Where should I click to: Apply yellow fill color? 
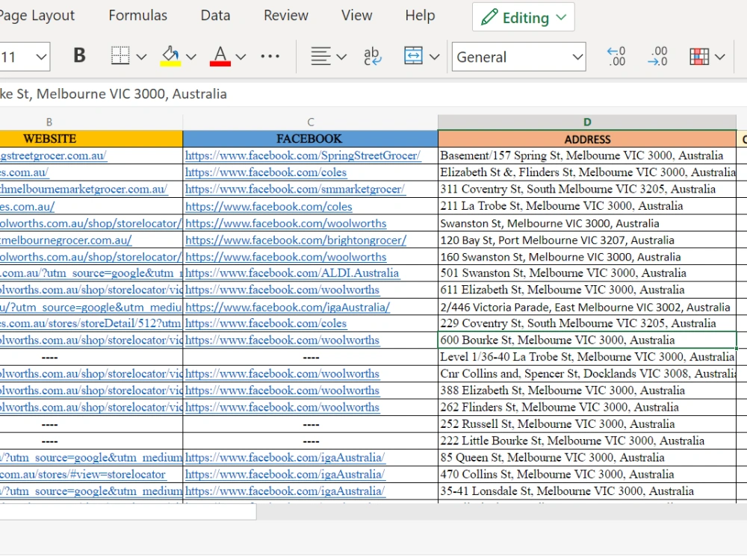170,56
